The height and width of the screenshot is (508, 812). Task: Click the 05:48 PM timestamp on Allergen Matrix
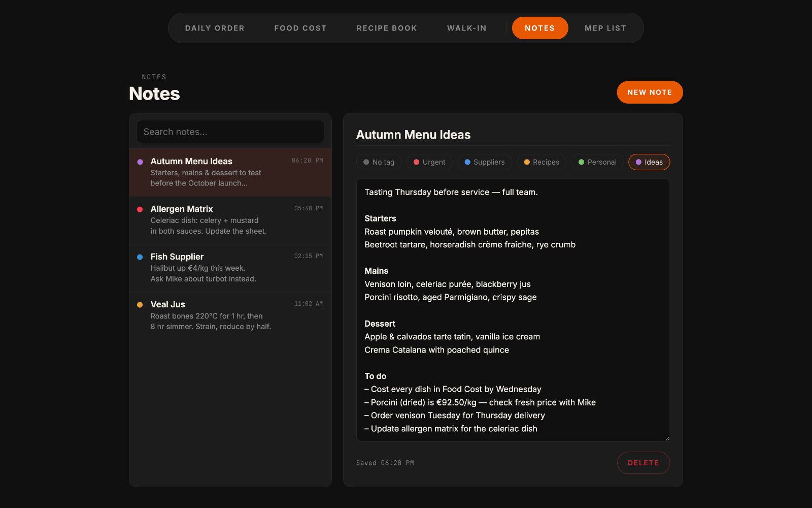[x=309, y=208]
